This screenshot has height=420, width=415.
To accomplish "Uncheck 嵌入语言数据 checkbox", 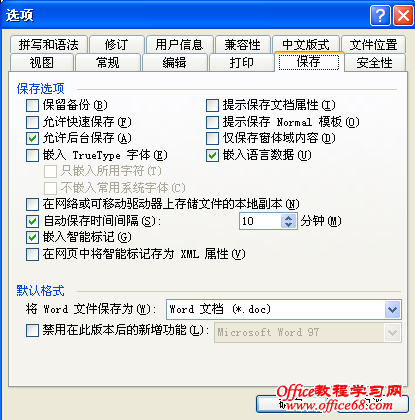I will click(212, 155).
